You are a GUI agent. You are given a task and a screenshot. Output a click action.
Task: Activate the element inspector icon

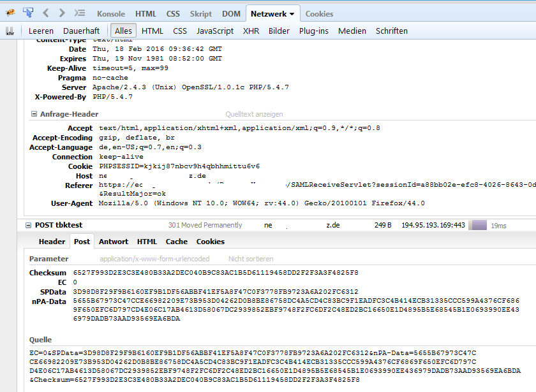click(x=28, y=13)
